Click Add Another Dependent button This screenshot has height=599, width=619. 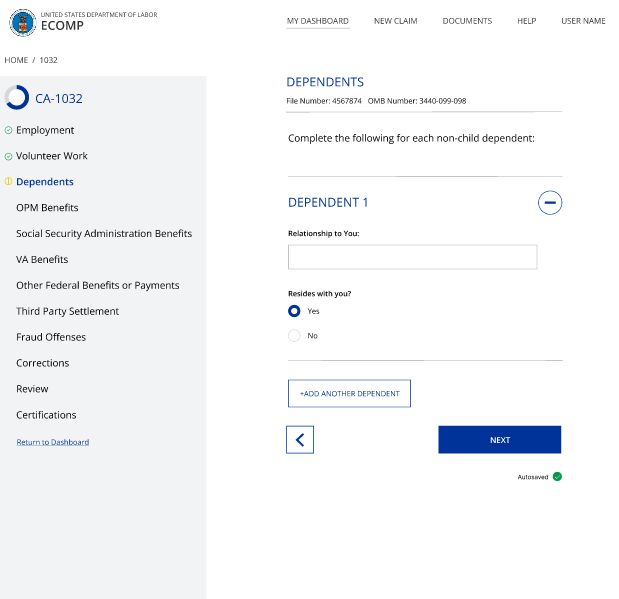(349, 394)
